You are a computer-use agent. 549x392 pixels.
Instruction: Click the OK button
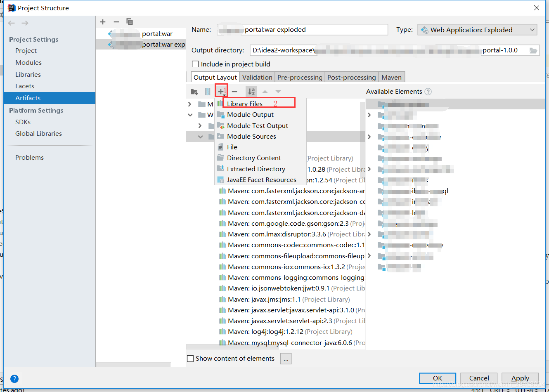(438, 378)
